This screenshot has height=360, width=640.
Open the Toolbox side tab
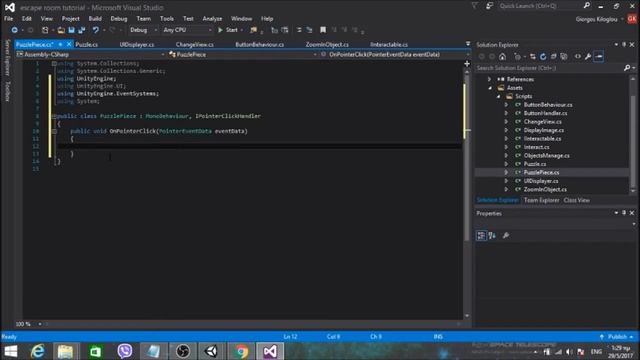point(7,91)
